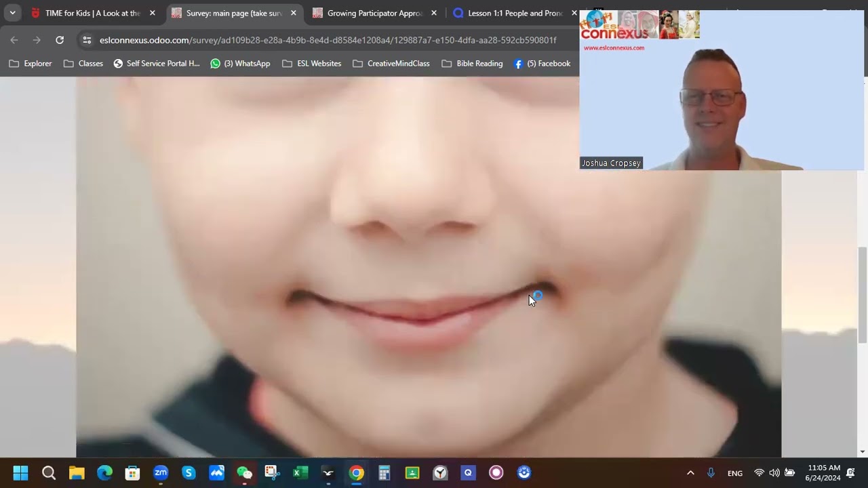Open site information icon in address bar
Viewport: 868px width, 488px height.
pos(87,40)
